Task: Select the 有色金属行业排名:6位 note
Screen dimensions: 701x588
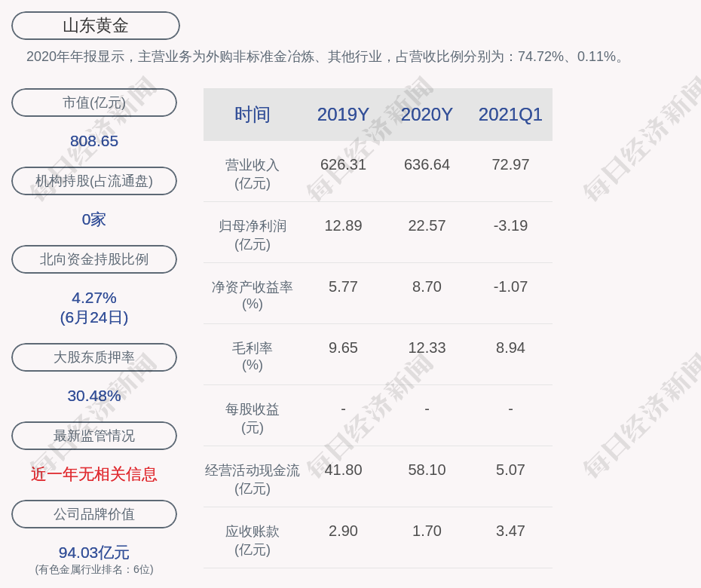Action: click(94, 569)
